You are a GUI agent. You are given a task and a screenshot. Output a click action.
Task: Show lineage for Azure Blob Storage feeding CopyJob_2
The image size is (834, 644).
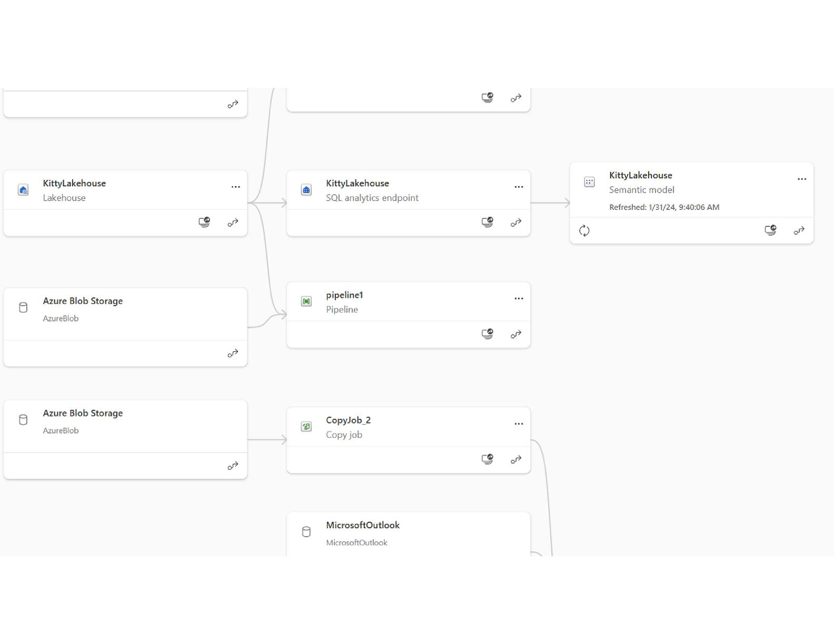point(233,466)
